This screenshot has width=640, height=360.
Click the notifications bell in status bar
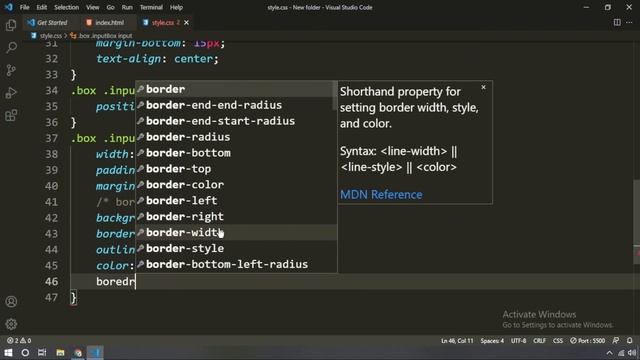(629, 340)
